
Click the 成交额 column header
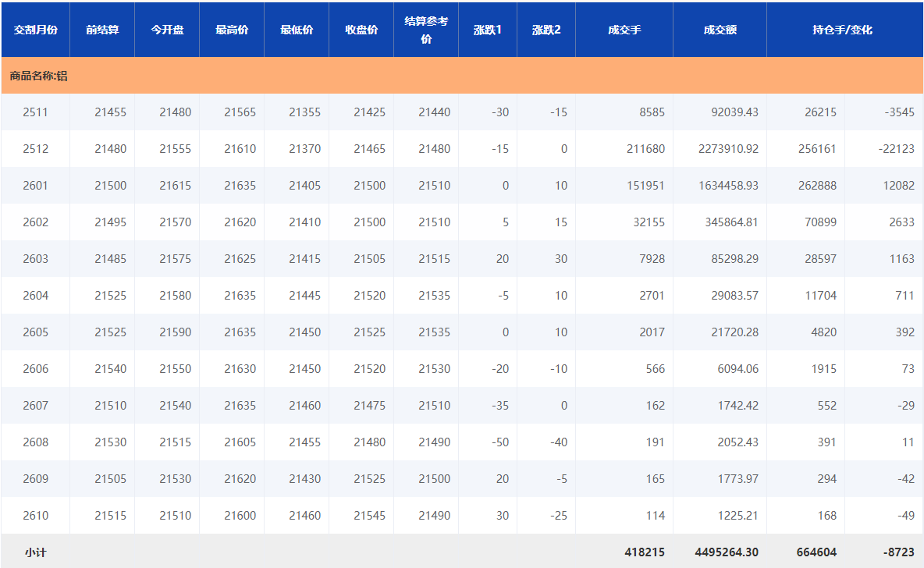(x=720, y=30)
